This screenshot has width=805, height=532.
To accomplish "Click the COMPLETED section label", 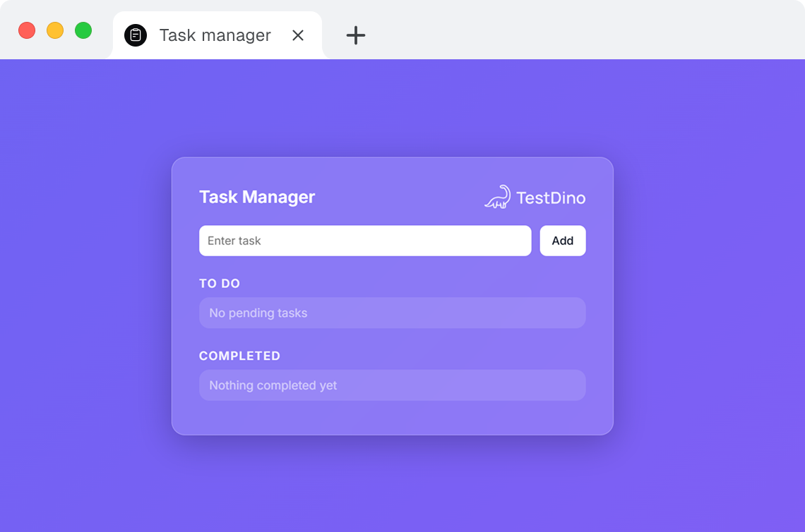I will click(239, 356).
